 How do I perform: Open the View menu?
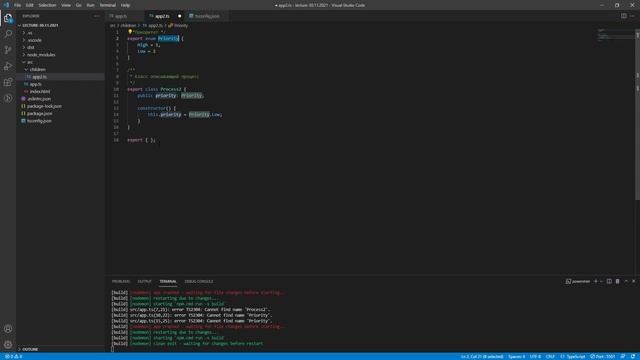[x=66, y=5]
